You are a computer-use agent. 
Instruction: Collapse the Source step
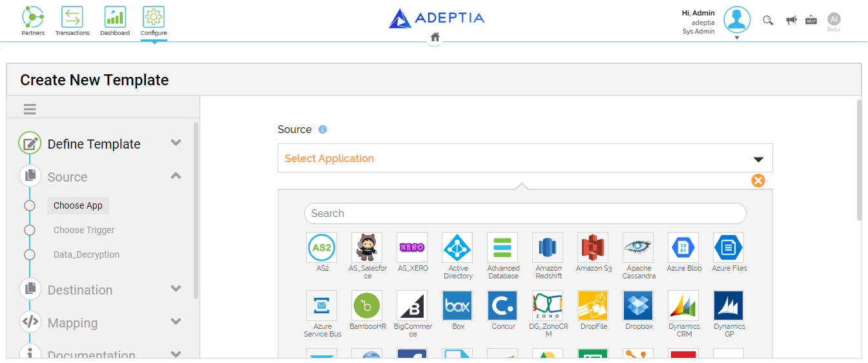(x=176, y=176)
